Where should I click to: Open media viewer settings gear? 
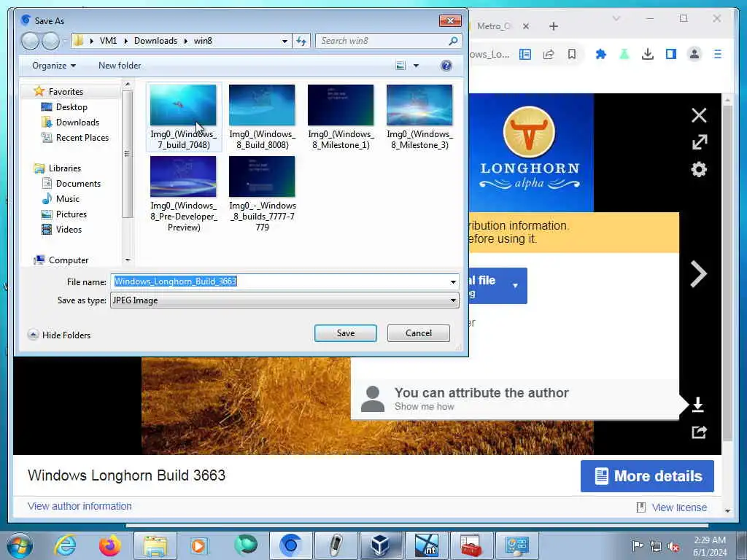coord(699,169)
